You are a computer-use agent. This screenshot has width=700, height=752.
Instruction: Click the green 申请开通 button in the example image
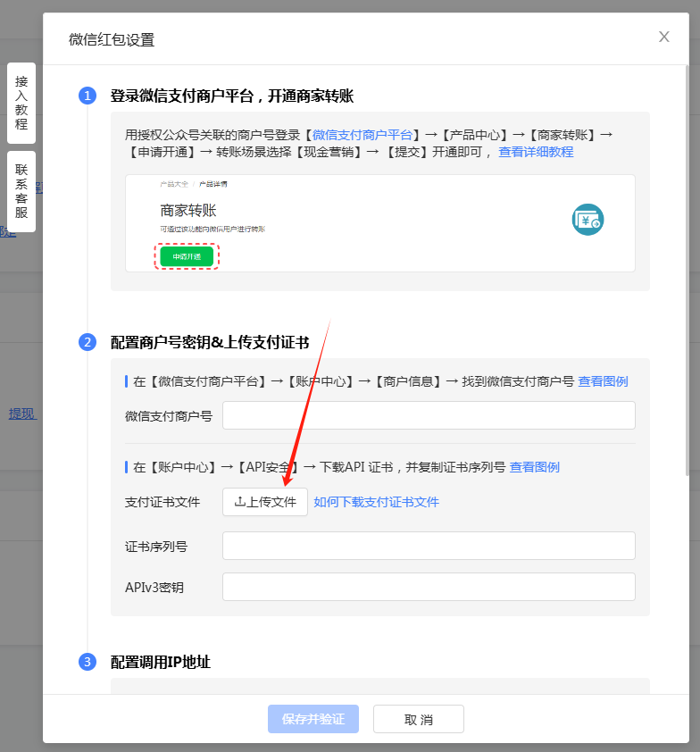pyautogui.click(x=187, y=256)
